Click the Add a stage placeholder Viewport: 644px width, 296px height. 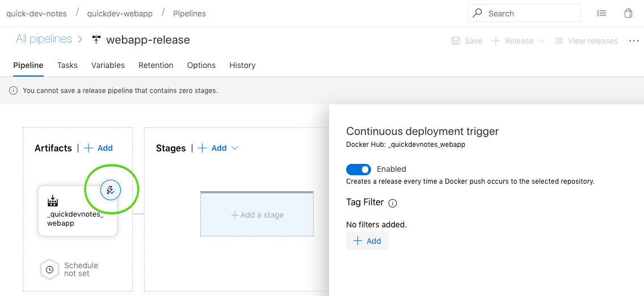point(257,214)
